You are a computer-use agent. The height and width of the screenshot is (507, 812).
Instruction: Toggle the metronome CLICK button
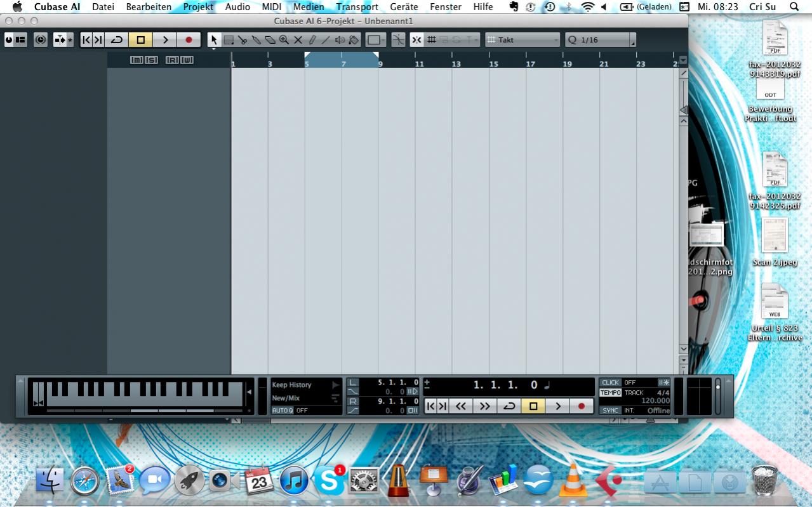click(x=610, y=383)
